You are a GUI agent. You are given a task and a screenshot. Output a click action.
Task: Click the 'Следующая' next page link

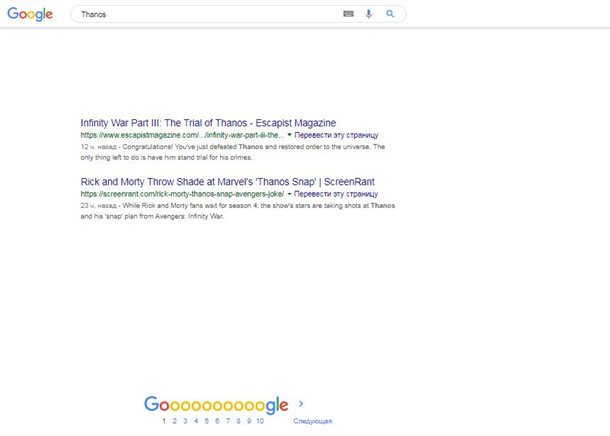[x=312, y=422]
